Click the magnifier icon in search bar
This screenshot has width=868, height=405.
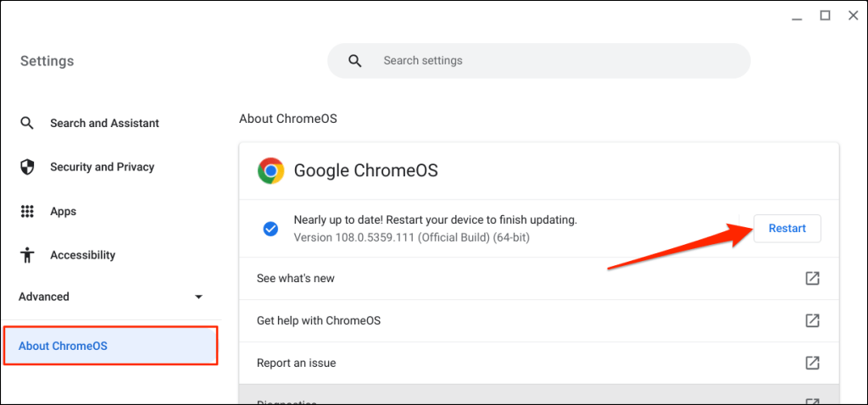pyautogui.click(x=355, y=61)
